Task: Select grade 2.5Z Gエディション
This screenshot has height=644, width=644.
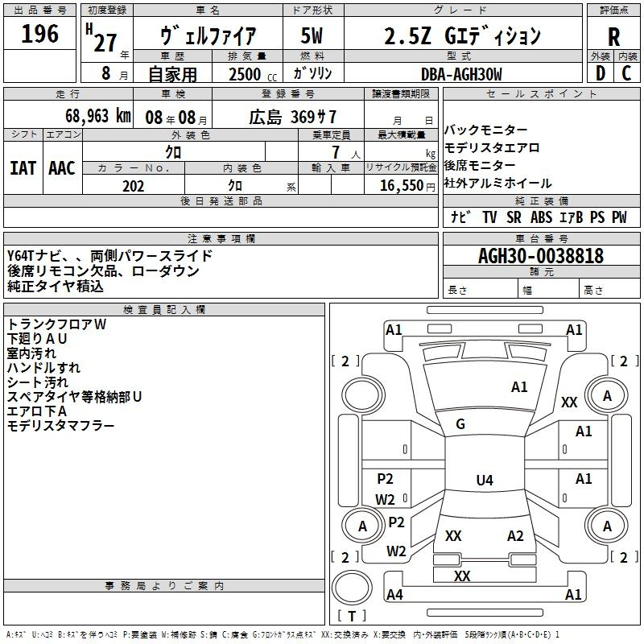Action: (462, 35)
